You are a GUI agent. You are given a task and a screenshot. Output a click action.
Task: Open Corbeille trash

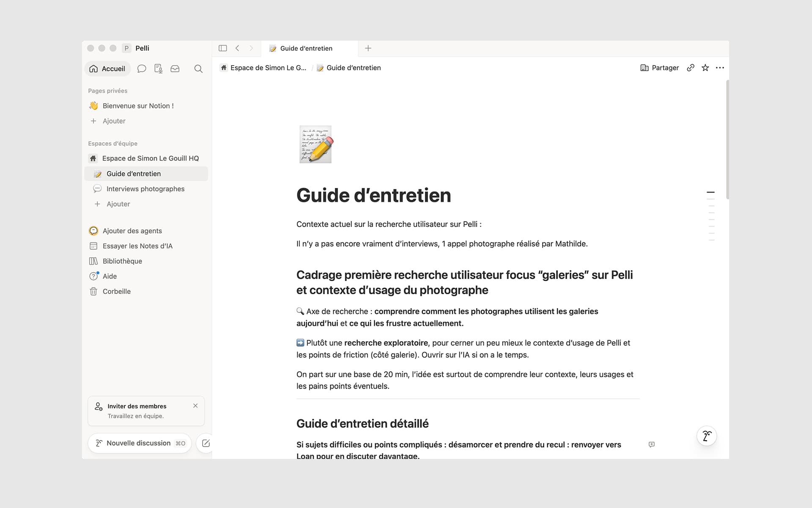click(146, 292)
